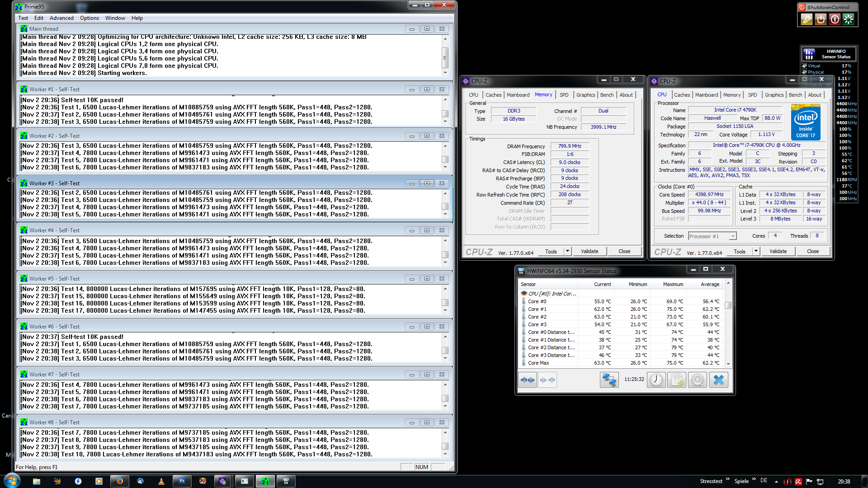The image size is (868, 488).
Task: Expand the Tools arrow in the Memory CPU-Z window
Action: [567, 251]
